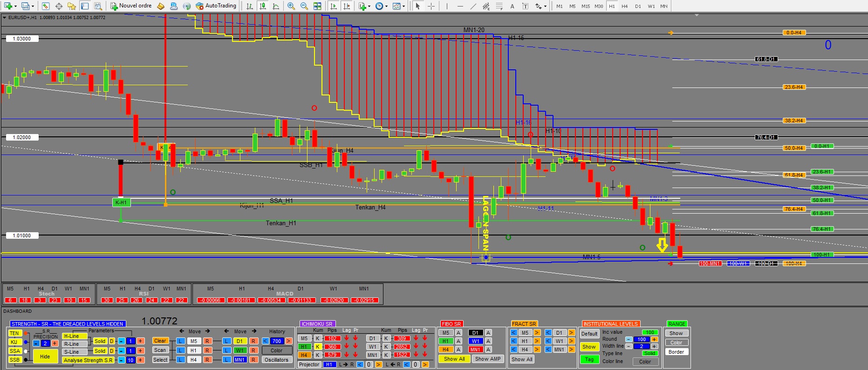Select the equidistant channel tool
The height and width of the screenshot is (370, 868).
coord(486,6)
